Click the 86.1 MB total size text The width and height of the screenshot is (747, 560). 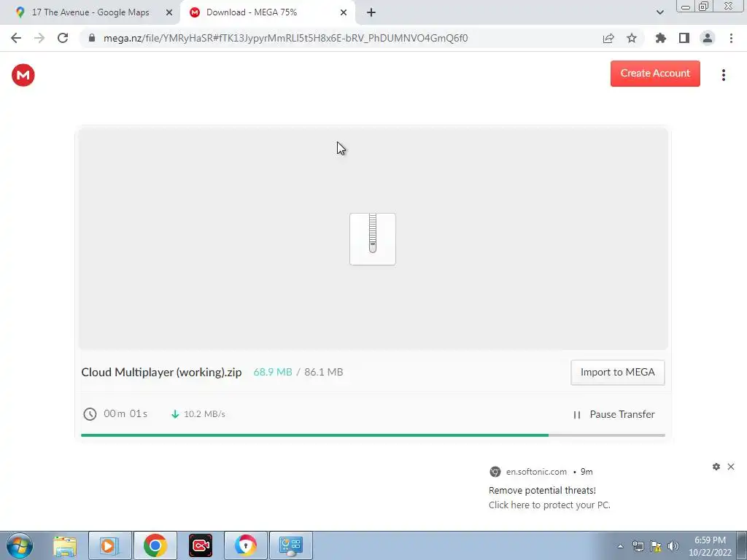(323, 372)
